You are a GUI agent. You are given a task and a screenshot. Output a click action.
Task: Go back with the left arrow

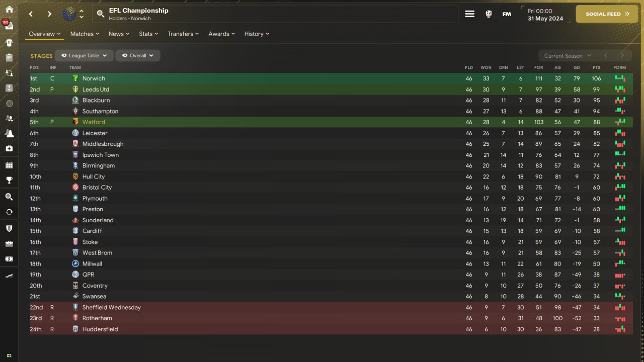pyautogui.click(x=31, y=14)
